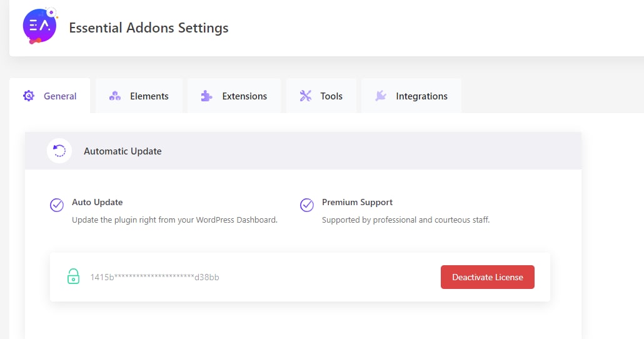
Task: Click the Essential Addons EA logo
Action: click(40, 26)
